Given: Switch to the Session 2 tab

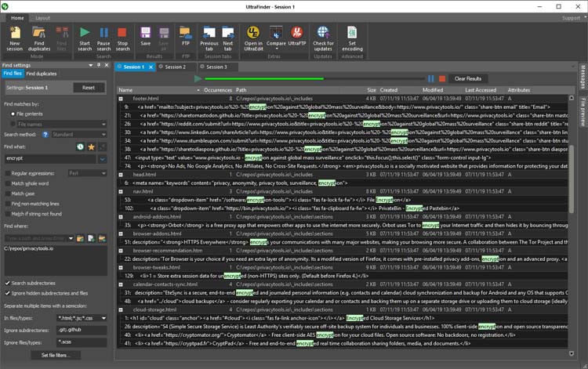Looking at the screenshot, I should tap(175, 67).
